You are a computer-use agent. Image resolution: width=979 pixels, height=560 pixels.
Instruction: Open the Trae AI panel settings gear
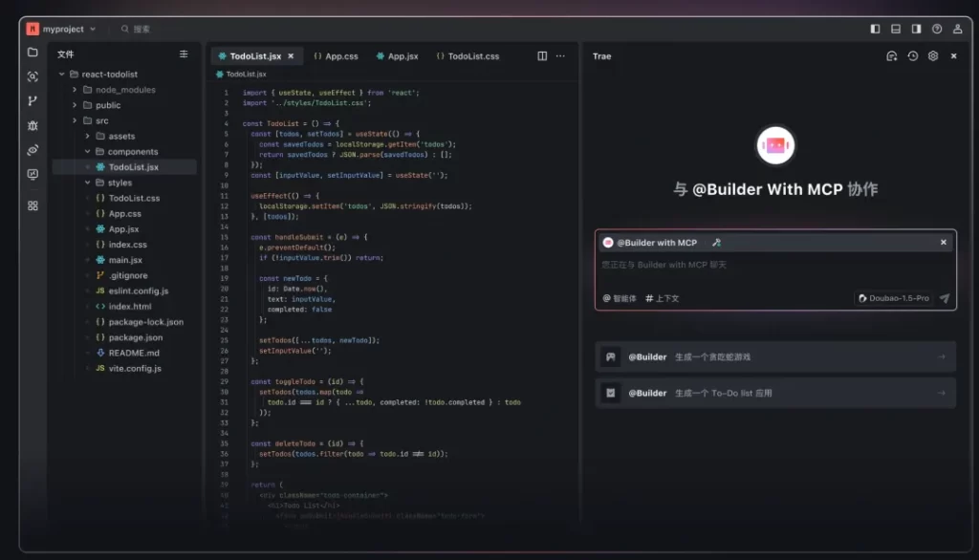933,56
